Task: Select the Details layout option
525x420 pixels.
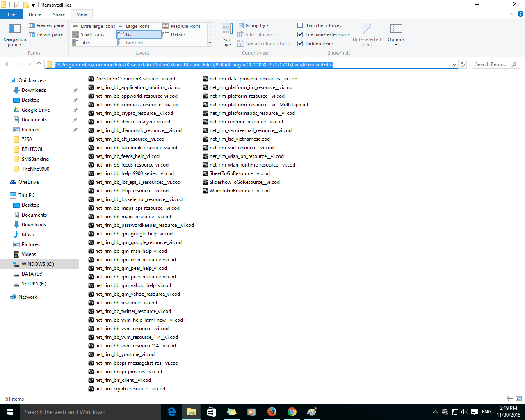Action: coord(178,34)
